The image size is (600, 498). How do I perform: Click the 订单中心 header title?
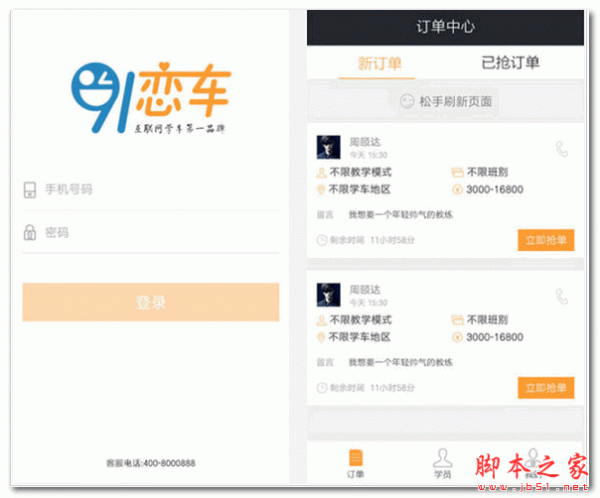click(x=445, y=27)
